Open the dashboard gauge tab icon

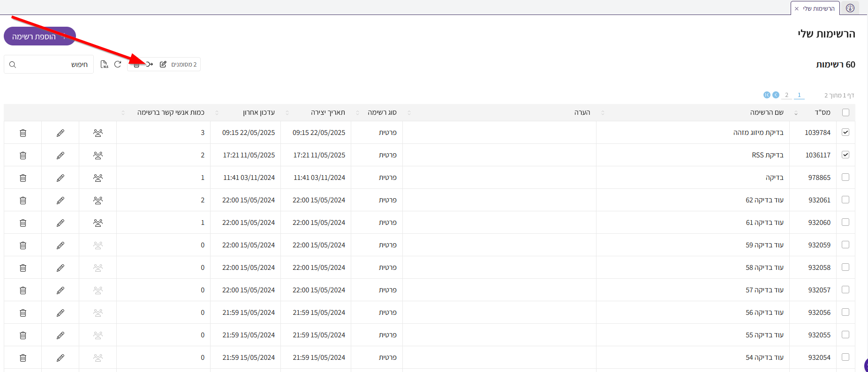(x=850, y=8)
